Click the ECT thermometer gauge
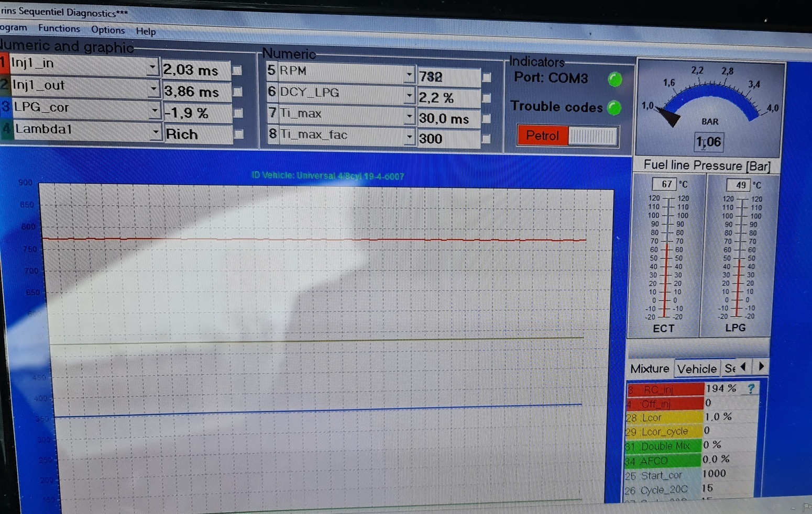Image resolution: width=812 pixels, height=514 pixels. coord(666,256)
